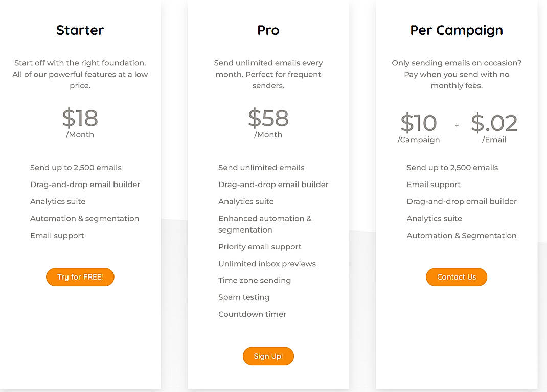This screenshot has height=392, width=547.
Task: Select "Priority email support" in Pro plan
Action: pyautogui.click(x=260, y=246)
